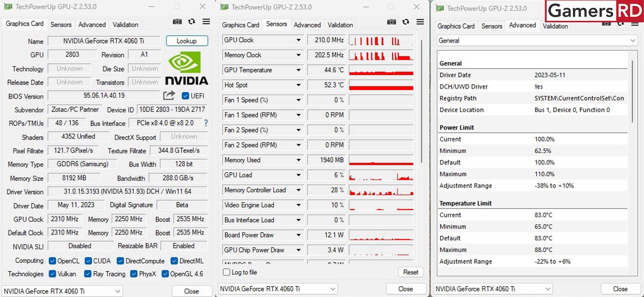Click GPU-Z app icon in Sensors window title
The image size is (644, 297).
pyautogui.click(x=224, y=7)
